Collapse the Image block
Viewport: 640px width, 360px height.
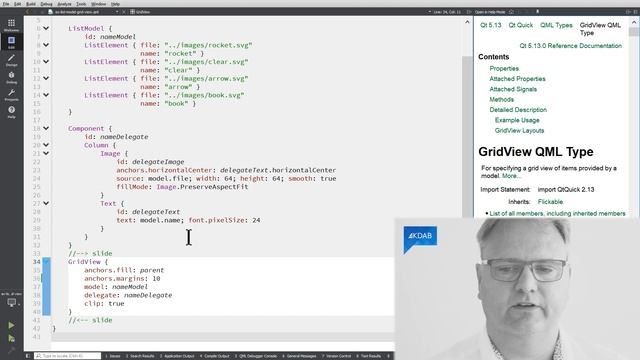click(x=46, y=153)
